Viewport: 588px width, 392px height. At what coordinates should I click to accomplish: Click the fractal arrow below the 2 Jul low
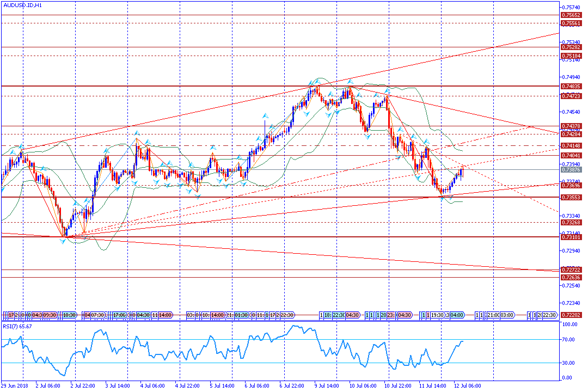pos(63,241)
